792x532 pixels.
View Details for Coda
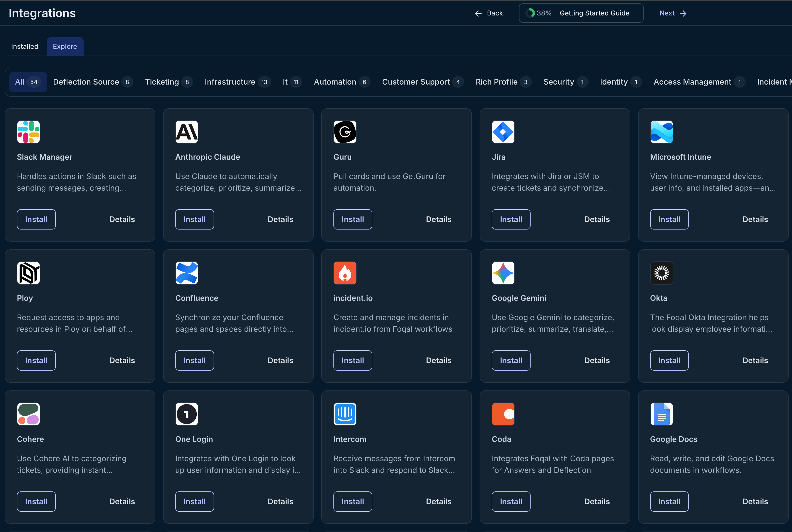click(597, 502)
